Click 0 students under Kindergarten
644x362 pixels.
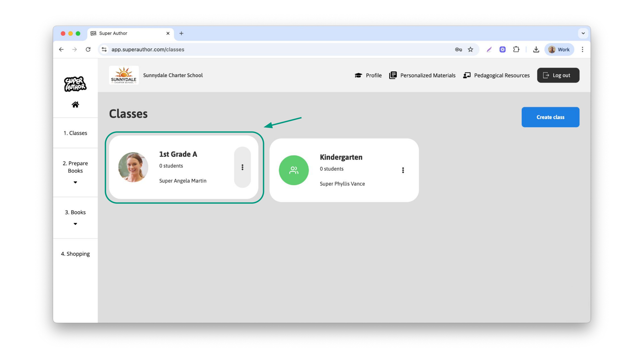point(331,169)
